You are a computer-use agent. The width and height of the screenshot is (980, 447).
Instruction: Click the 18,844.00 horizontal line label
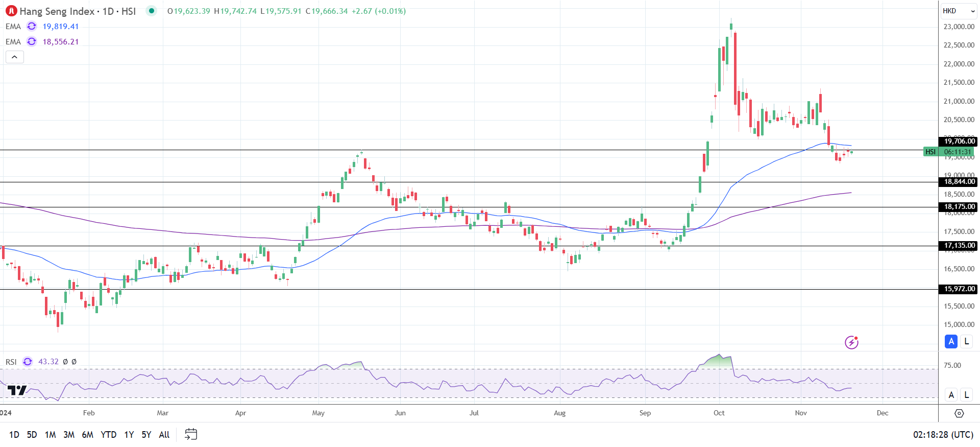[x=958, y=181]
